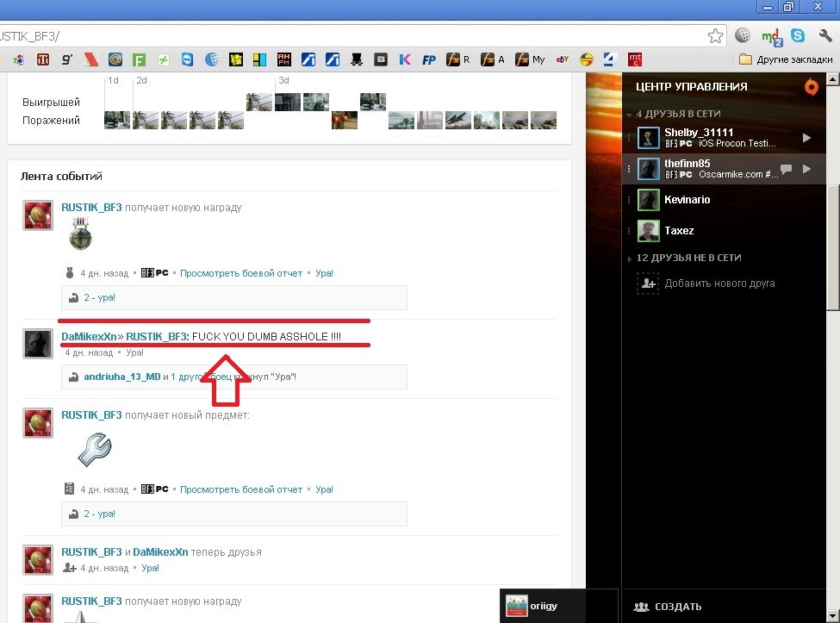
Task: Open the eBay bookmark icon
Action: click(562, 59)
